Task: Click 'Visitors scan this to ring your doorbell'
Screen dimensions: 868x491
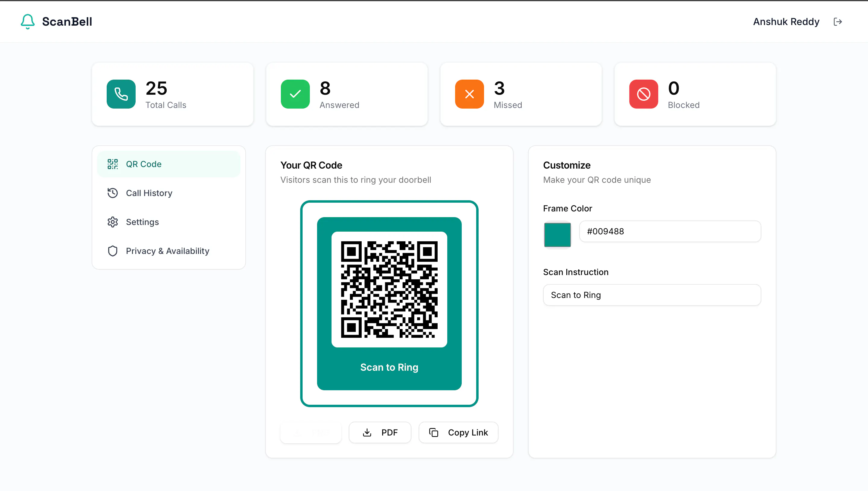Action: (x=356, y=180)
